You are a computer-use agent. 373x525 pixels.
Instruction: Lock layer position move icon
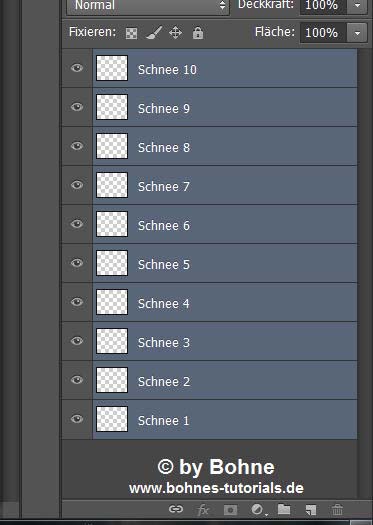[x=175, y=33]
